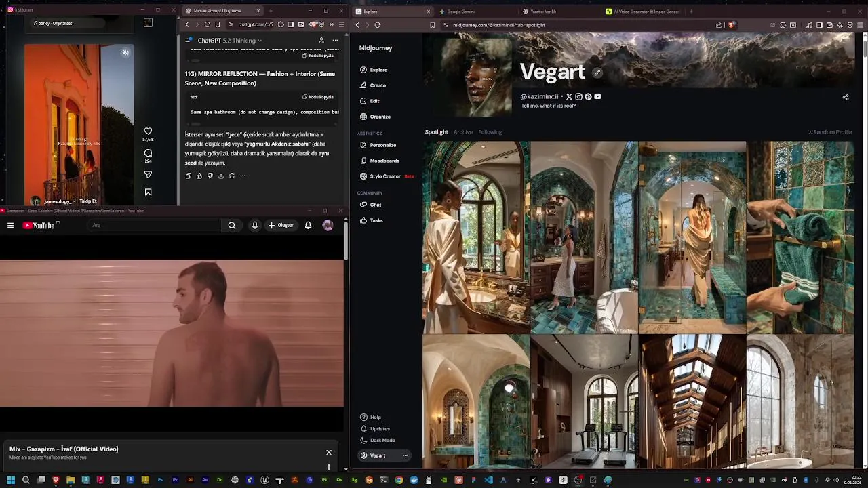This screenshot has height=488, width=868.
Task: Open YouTube notifications bell
Action: (308, 226)
